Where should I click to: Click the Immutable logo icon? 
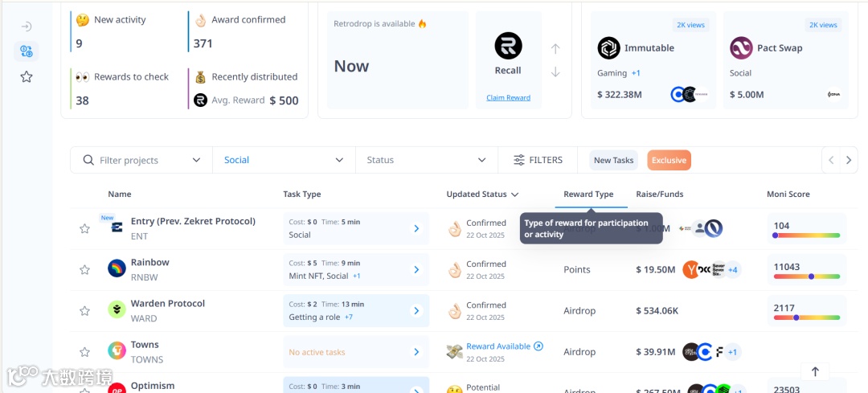pos(609,48)
